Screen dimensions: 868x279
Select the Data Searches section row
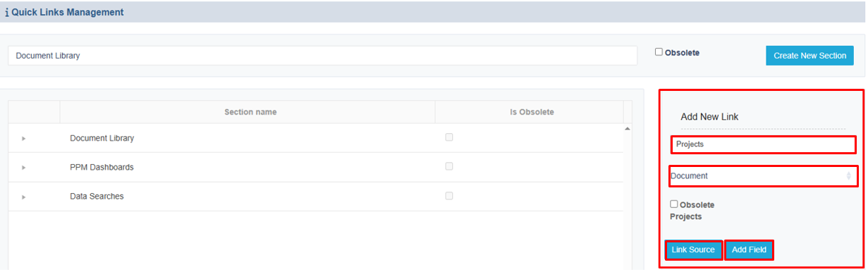pyautogui.click(x=316, y=197)
